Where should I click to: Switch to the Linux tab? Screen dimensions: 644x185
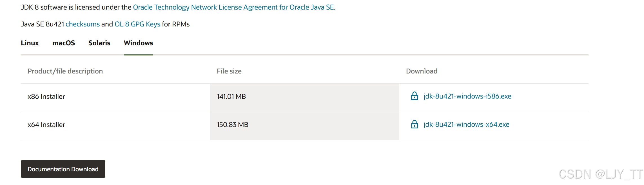coord(30,43)
